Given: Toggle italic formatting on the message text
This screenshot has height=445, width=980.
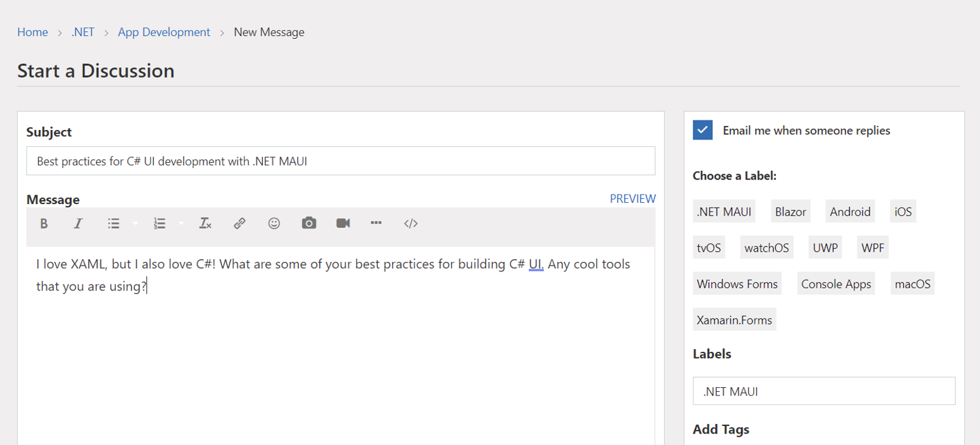Looking at the screenshot, I should pos(78,223).
